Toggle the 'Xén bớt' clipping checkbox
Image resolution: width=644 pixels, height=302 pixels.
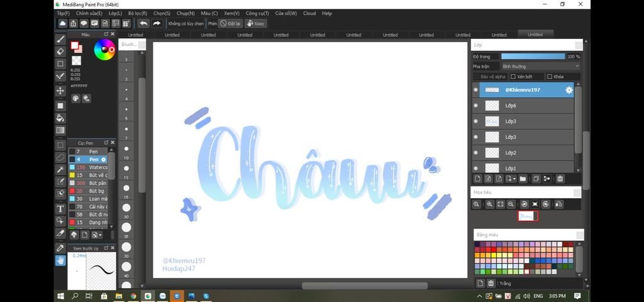pos(513,77)
